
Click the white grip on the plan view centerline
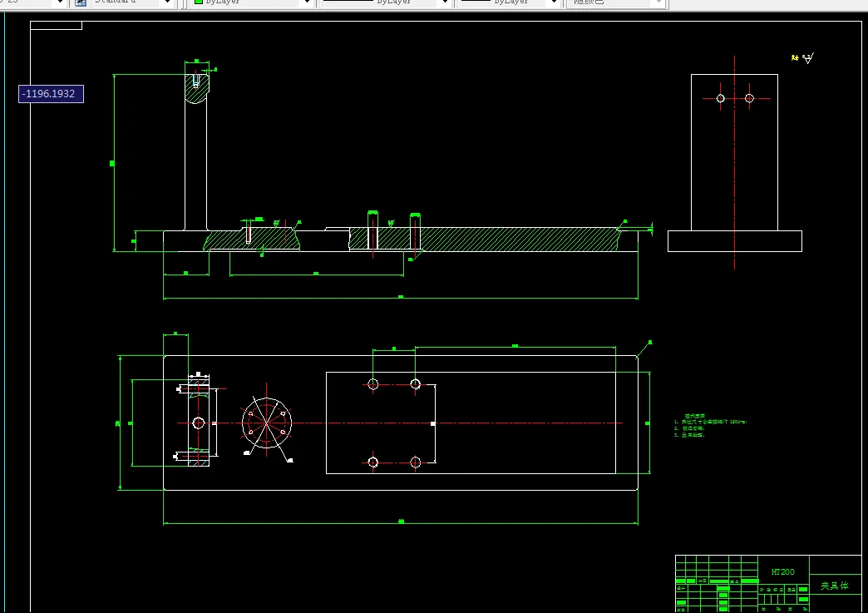(x=432, y=423)
